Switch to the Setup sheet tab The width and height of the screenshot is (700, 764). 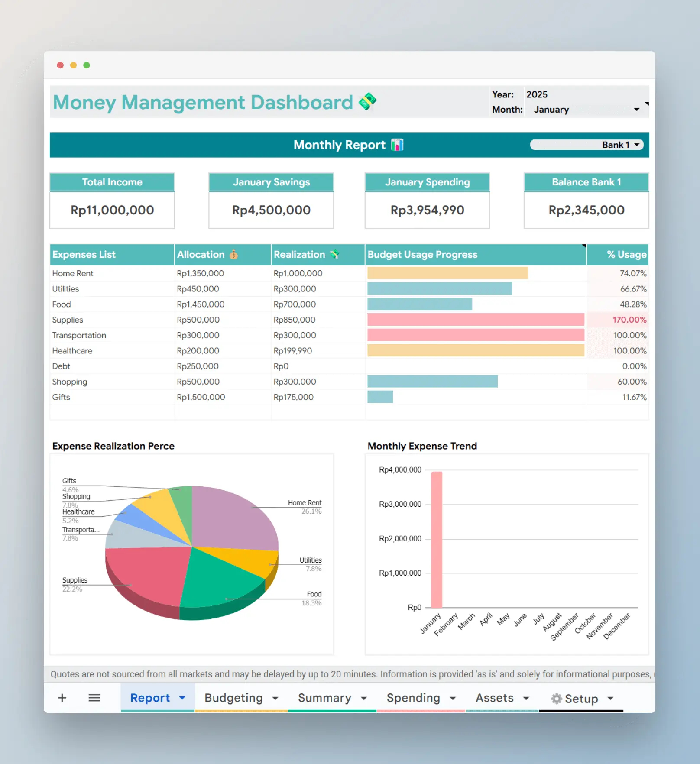coord(581,698)
